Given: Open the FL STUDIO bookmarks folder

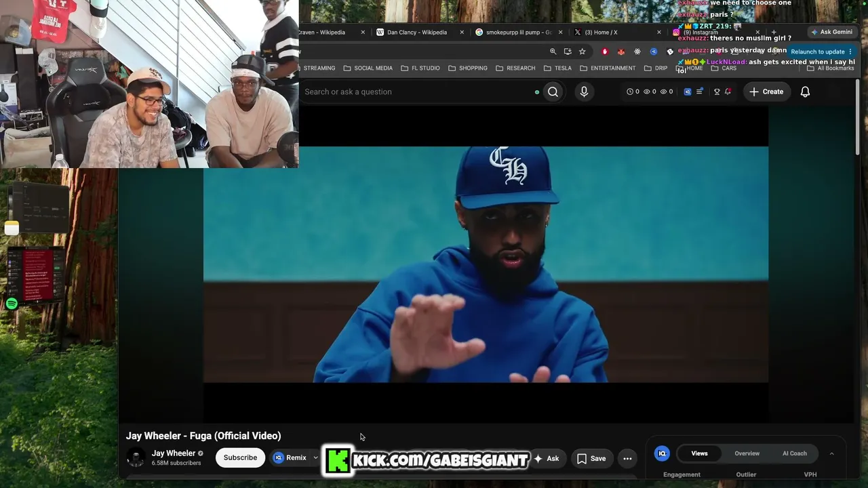Looking at the screenshot, I should coord(420,68).
